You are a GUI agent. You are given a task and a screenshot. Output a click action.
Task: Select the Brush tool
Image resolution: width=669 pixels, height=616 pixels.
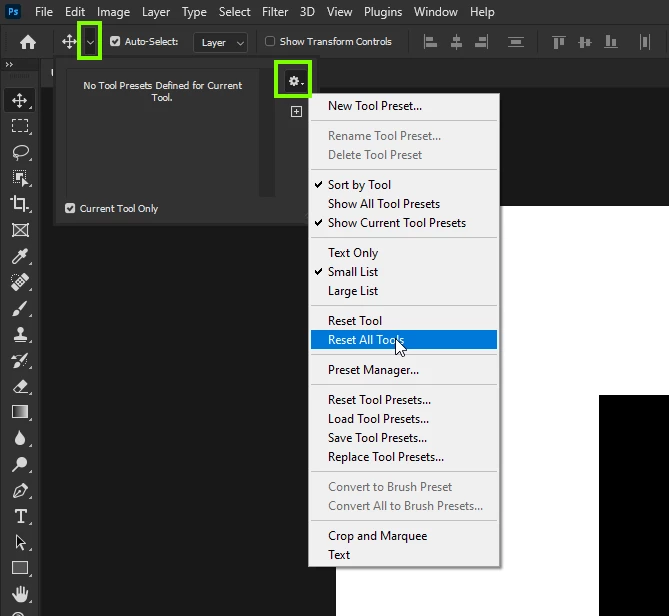(20, 308)
